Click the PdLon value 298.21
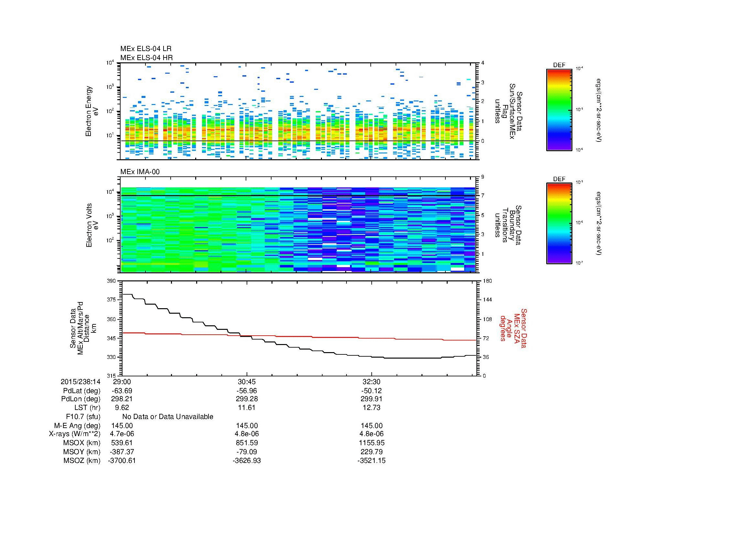Viewport: 756px width, 534px height. (x=122, y=399)
